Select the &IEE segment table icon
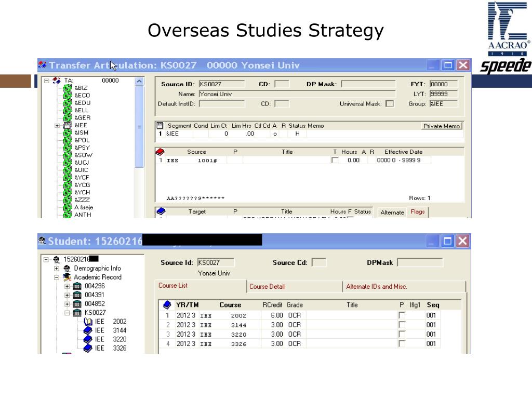 click(67, 125)
